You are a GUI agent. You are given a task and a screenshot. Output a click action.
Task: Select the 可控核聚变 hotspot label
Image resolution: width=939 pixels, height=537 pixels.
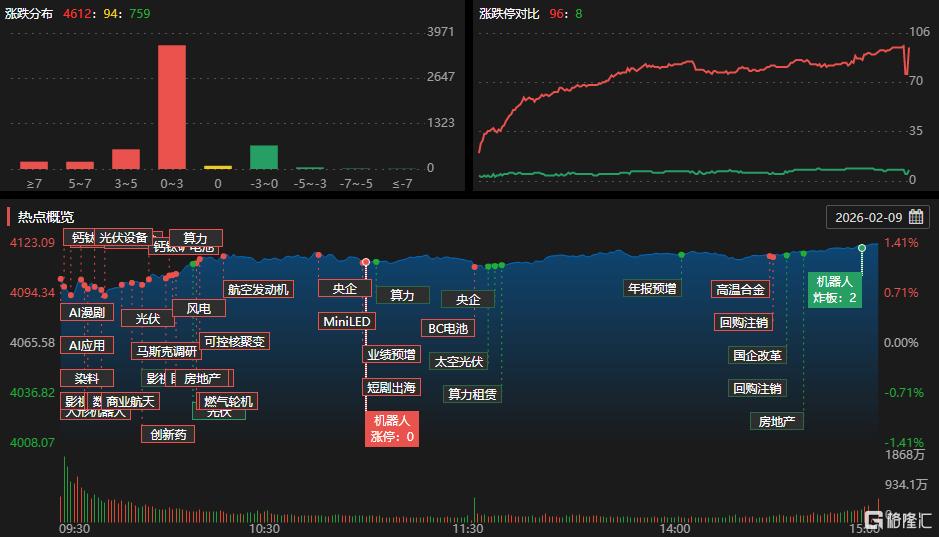[x=235, y=341]
